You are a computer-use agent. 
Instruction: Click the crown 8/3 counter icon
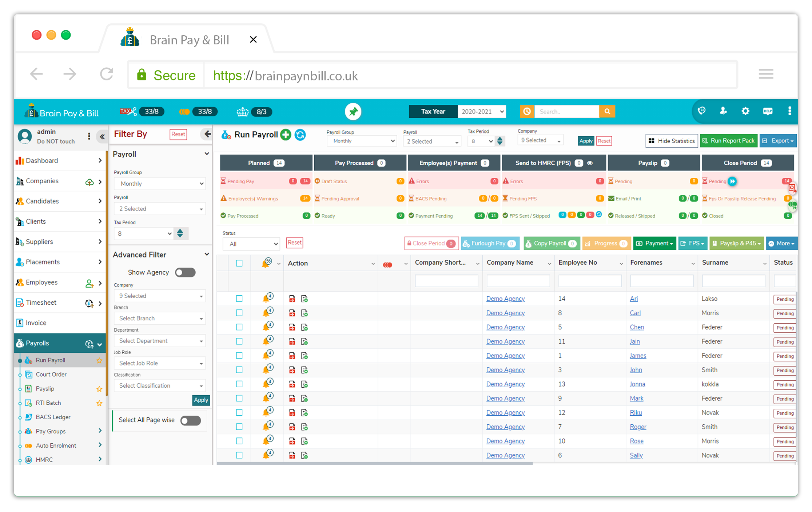coord(243,112)
